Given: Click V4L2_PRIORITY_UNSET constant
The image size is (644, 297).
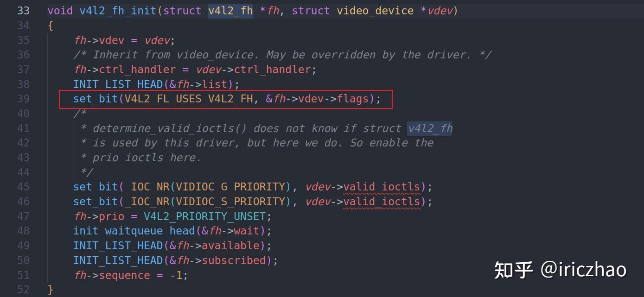Looking at the screenshot, I should 204,216.
